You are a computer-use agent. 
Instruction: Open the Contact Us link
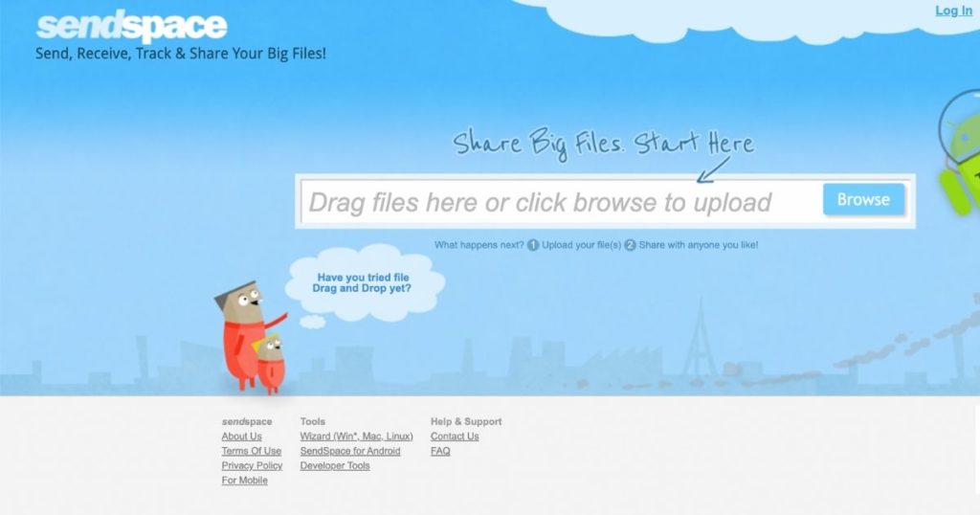coord(455,437)
